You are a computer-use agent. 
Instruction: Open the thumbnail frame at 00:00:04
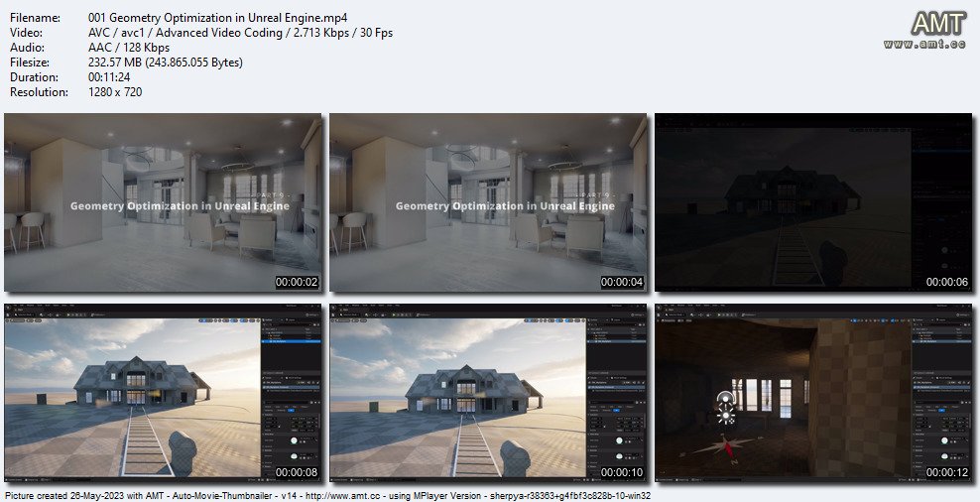click(x=488, y=202)
